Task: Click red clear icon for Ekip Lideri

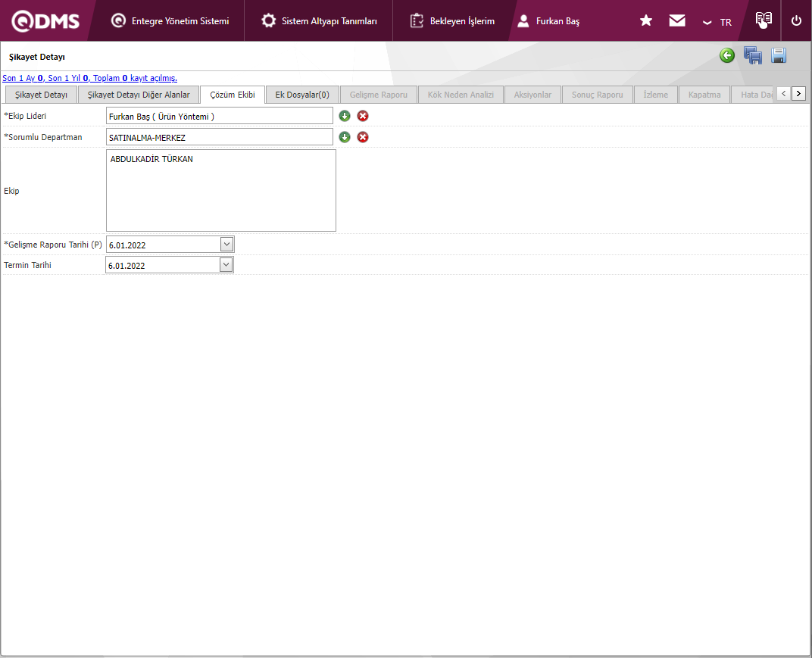Action: (363, 116)
